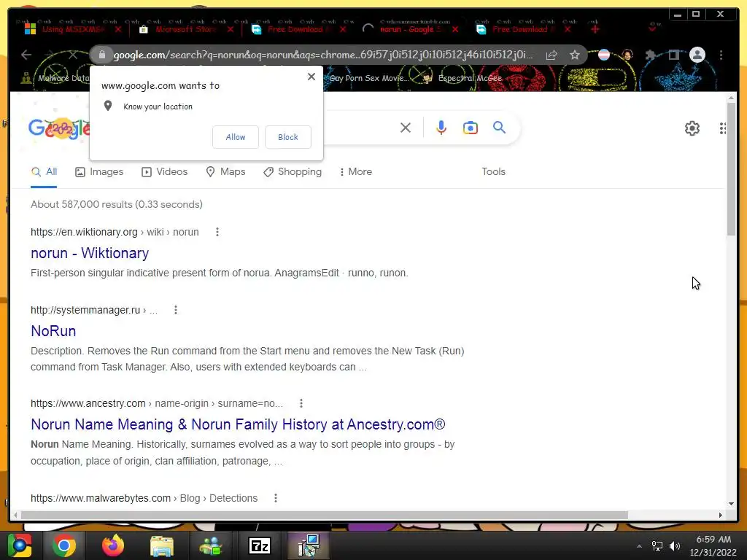Viewport: 747px width, 560px height.
Task: Block the location permission request
Action: coord(287,137)
